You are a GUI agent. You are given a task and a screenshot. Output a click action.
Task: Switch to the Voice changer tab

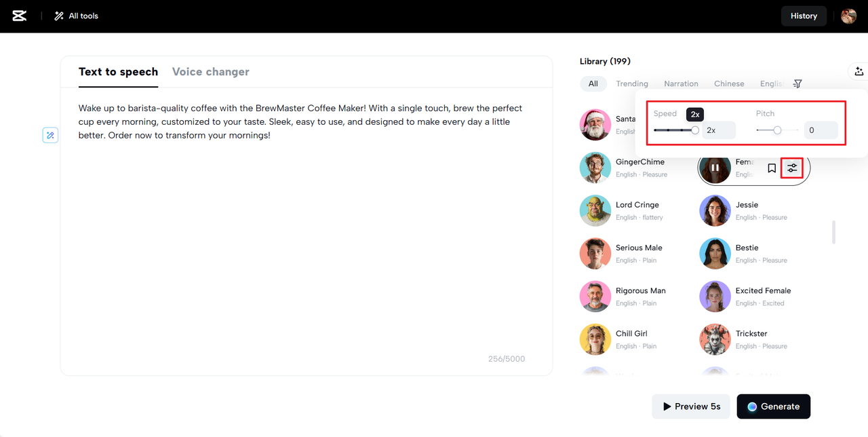(x=210, y=72)
